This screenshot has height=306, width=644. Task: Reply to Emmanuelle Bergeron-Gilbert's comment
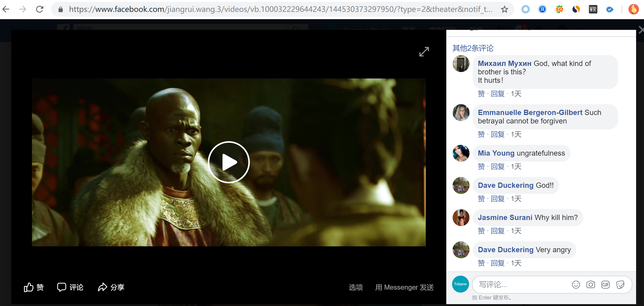(x=498, y=134)
